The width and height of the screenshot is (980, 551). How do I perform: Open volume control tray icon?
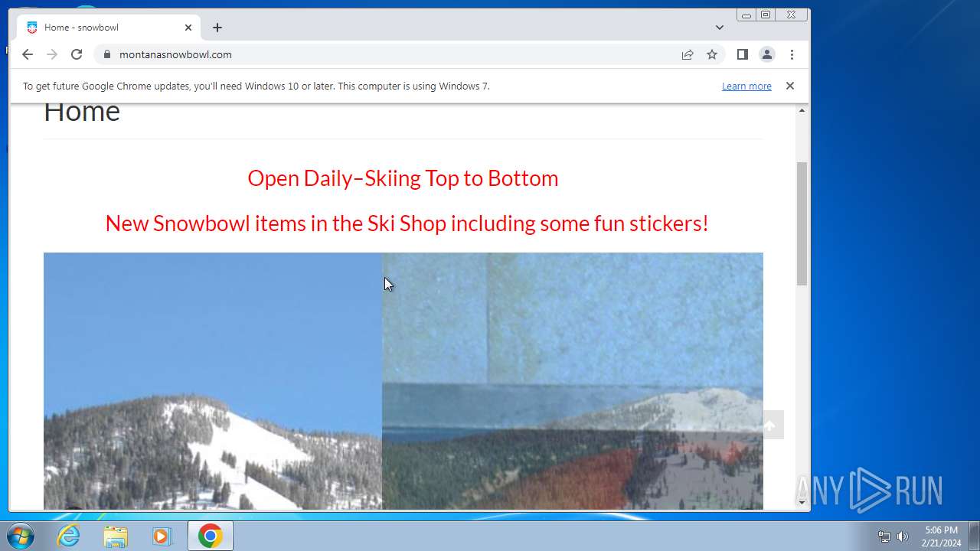903,536
